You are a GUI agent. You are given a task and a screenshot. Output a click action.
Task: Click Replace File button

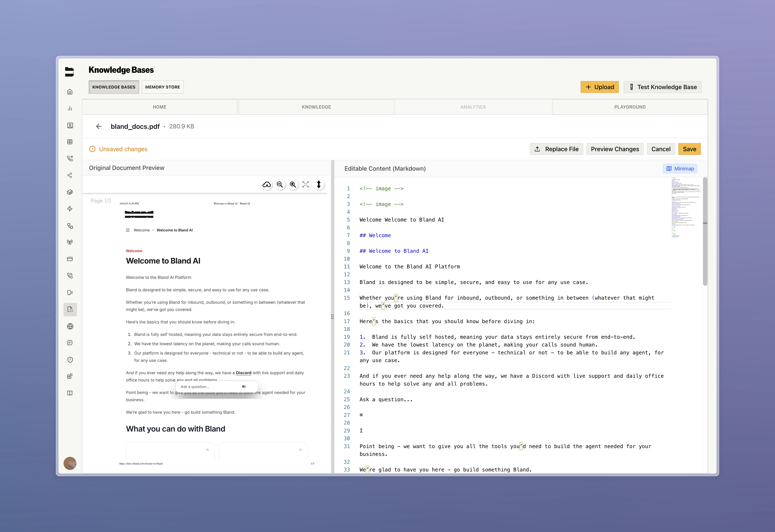click(x=557, y=149)
